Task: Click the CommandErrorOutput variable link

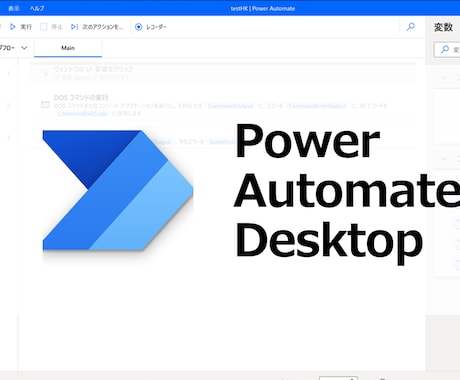Action: (x=317, y=106)
